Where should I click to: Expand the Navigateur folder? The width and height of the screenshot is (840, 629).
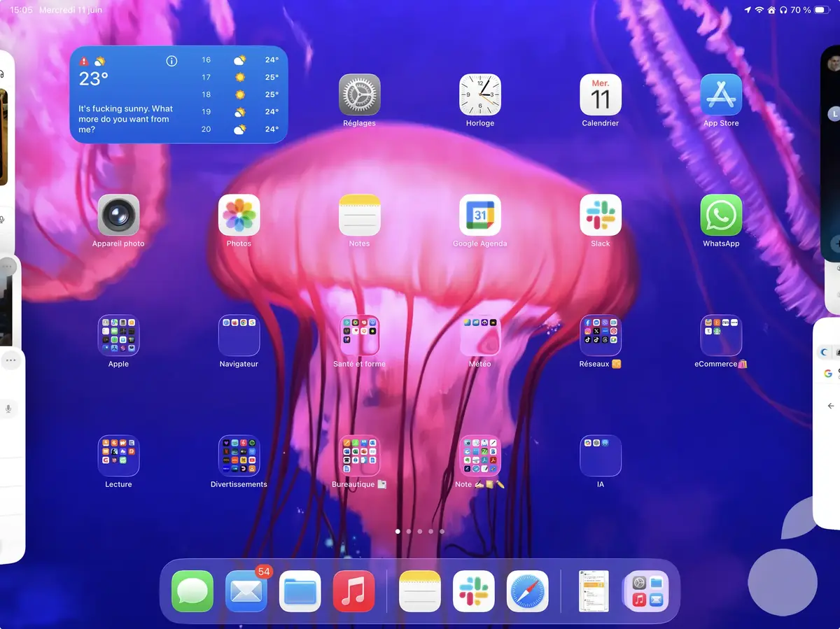(x=239, y=335)
